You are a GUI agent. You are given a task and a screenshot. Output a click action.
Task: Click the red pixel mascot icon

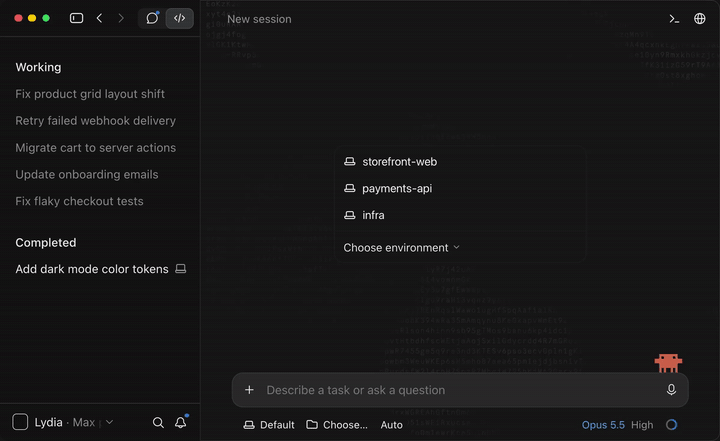[668, 363]
